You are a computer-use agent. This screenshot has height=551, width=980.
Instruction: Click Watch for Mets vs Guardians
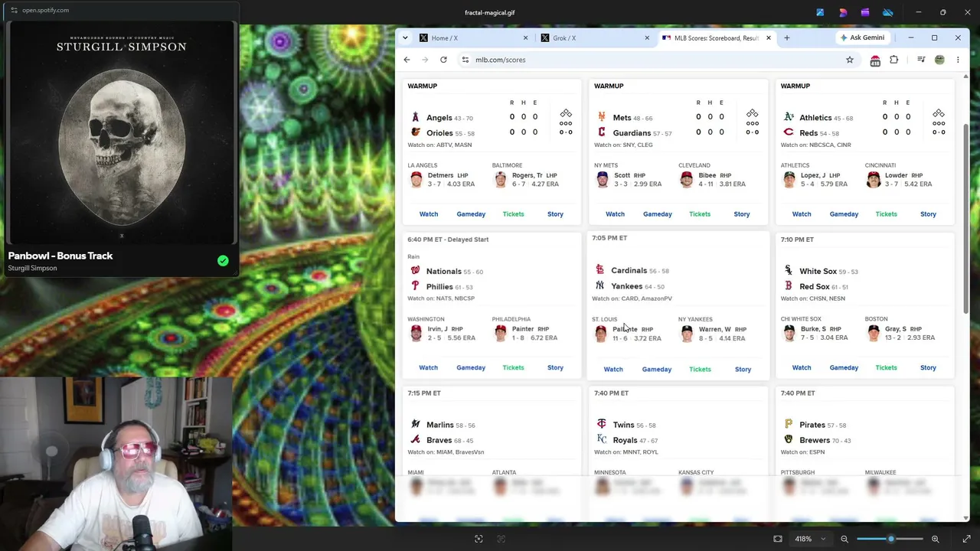coord(615,214)
